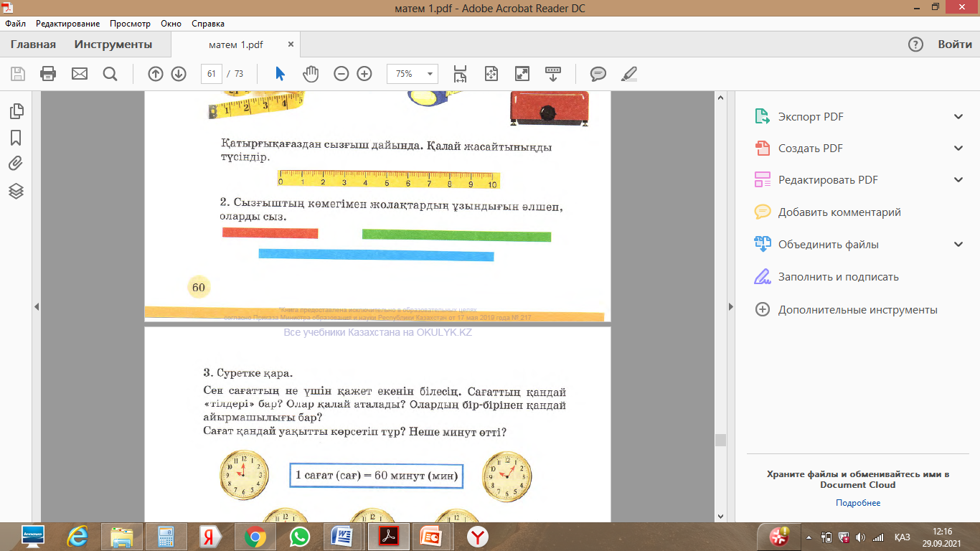Enter full screen mode icon
Image resolution: width=980 pixels, height=551 pixels.
click(x=522, y=74)
